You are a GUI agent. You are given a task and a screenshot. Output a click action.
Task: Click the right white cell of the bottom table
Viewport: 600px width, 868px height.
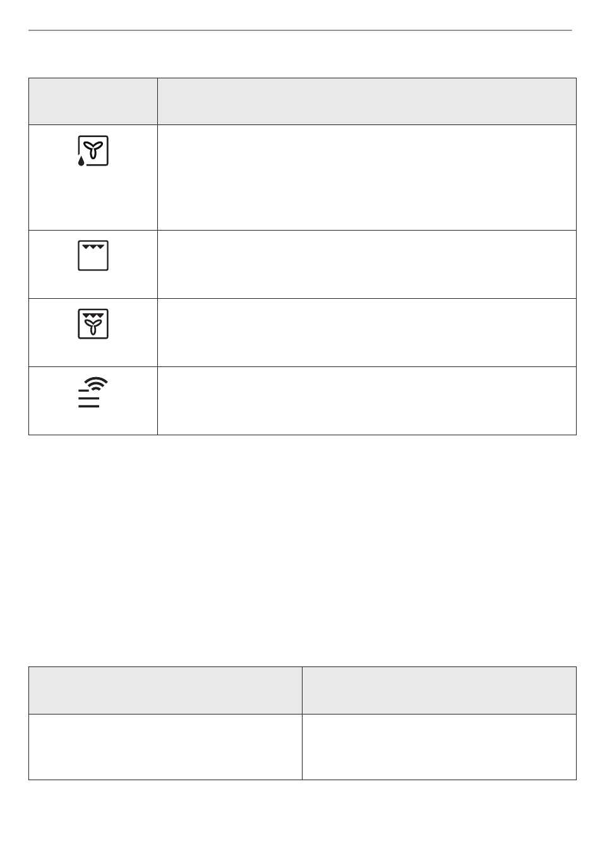439,747
